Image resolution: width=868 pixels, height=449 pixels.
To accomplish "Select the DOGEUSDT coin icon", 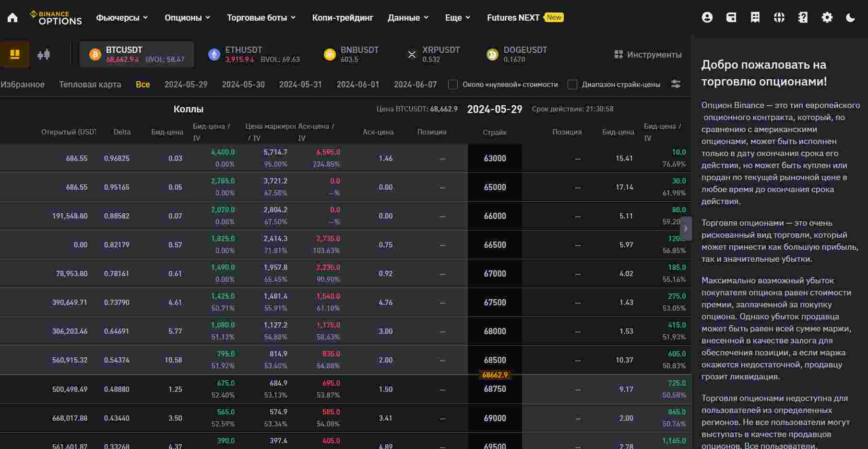I will click(492, 54).
